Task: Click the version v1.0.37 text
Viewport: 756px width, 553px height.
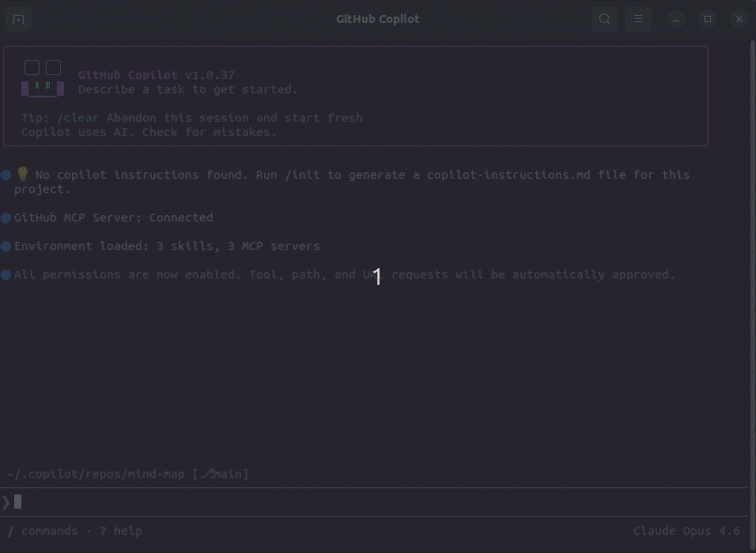Action: pyautogui.click(x=210, y=75)
